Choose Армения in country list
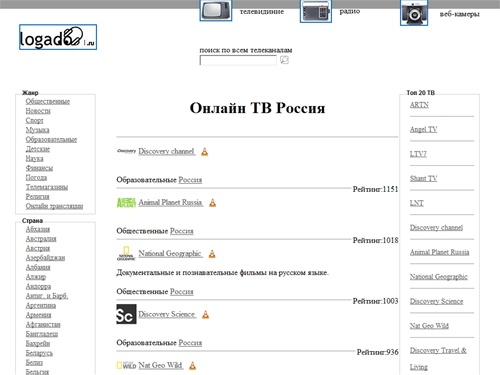 point(38,315)
